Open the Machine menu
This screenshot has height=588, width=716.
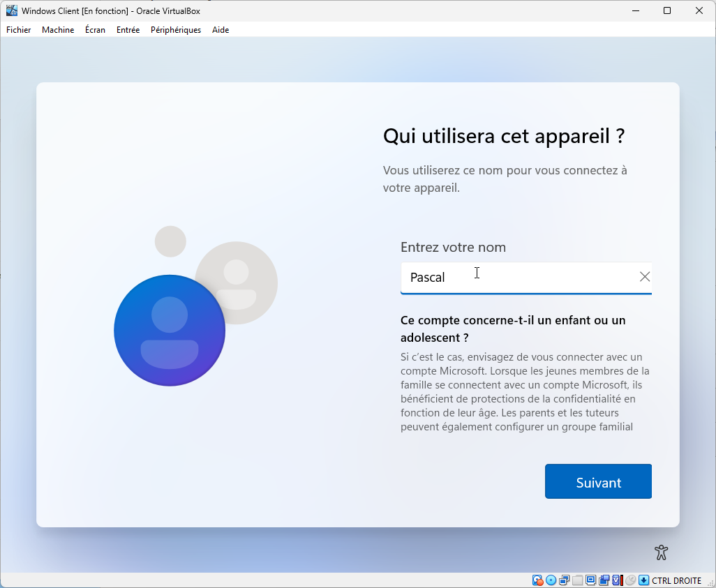point(57,30)
